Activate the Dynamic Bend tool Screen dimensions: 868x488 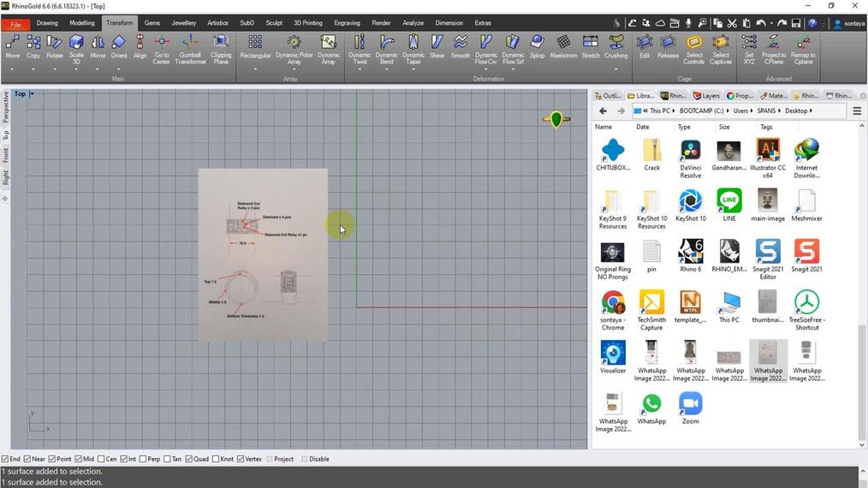(386, 50)
